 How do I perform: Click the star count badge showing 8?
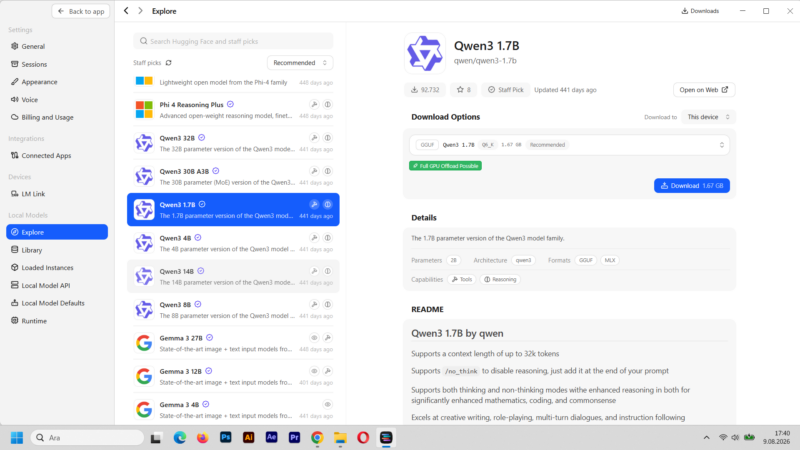coord(463,90)
